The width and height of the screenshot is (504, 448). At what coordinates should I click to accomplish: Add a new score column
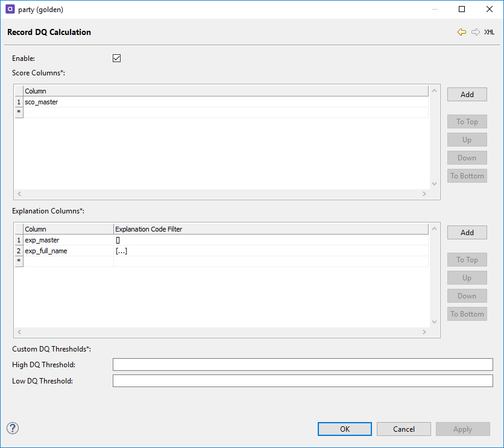tap(467, 95)
